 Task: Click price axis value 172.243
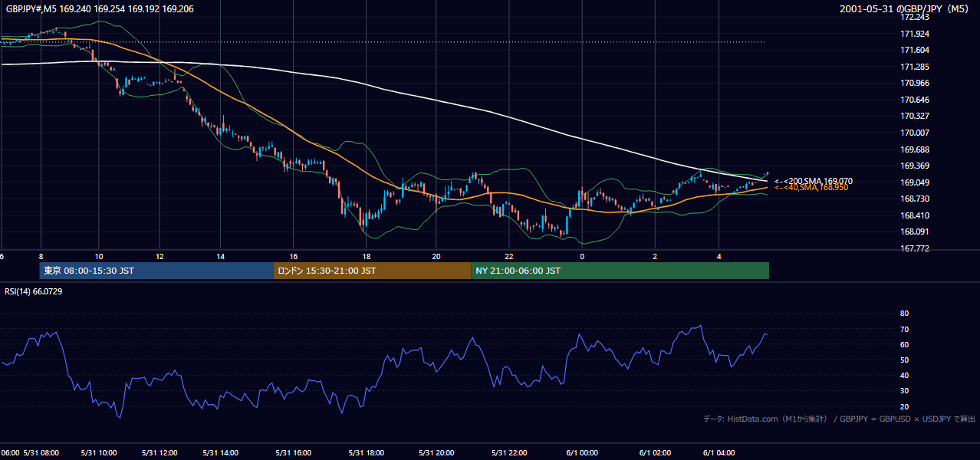913,17
